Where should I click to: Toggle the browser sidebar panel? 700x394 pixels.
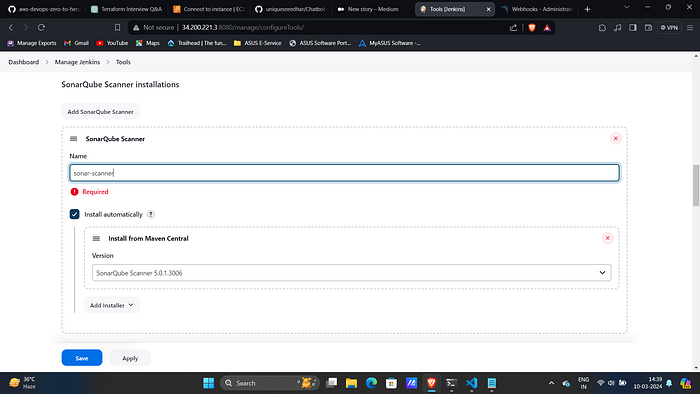[633, 28]
